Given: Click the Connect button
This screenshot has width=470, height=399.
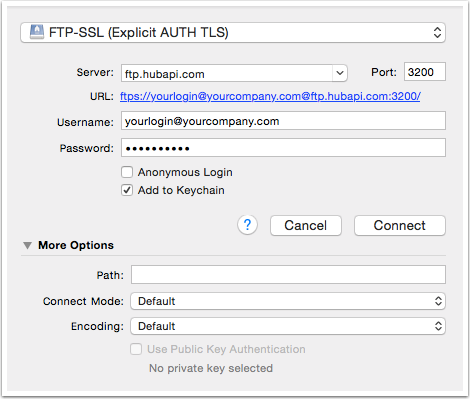Looking at the screenshot, I should click(x=400, y=226).
